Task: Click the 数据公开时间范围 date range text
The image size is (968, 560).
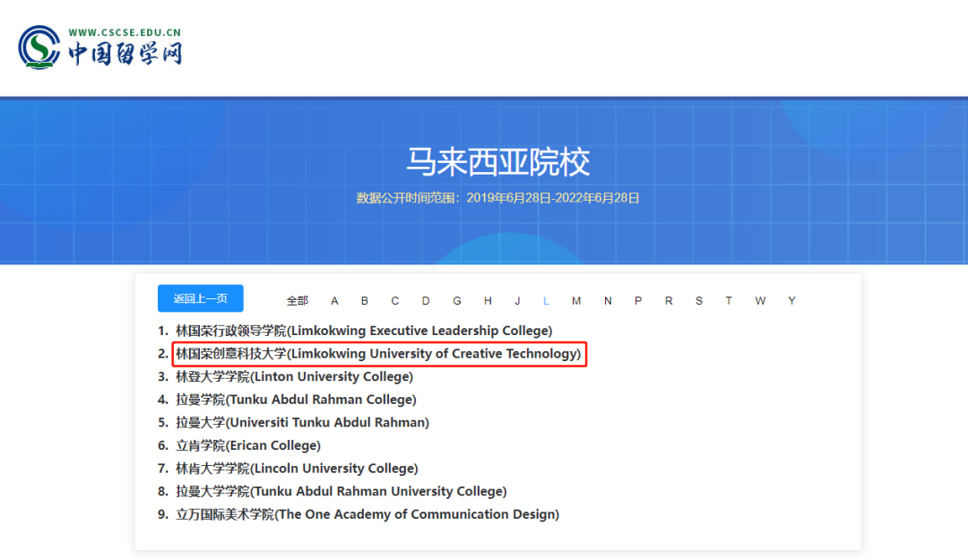Action: tap(497, 198)
